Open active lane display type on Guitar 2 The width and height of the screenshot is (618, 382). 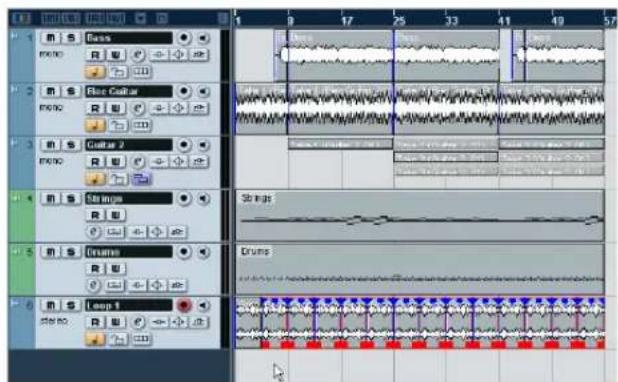pyautogui.click(x=141, y=179)
